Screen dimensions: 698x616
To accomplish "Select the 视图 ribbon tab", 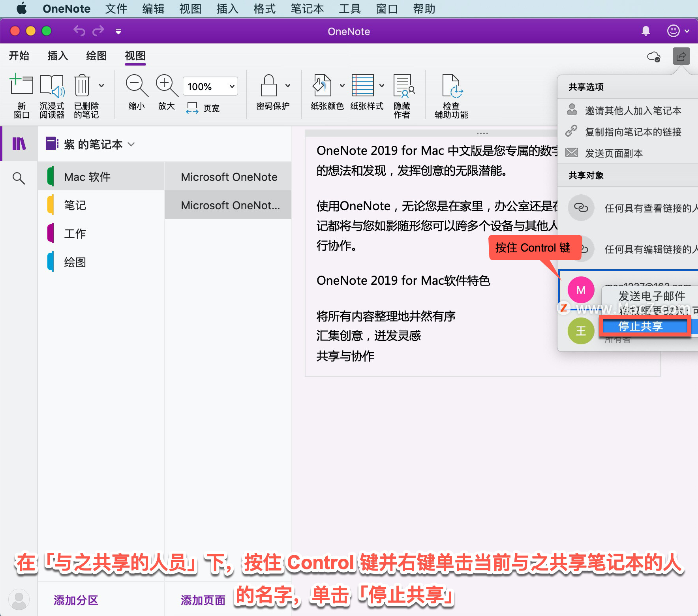I will (135, 56).
